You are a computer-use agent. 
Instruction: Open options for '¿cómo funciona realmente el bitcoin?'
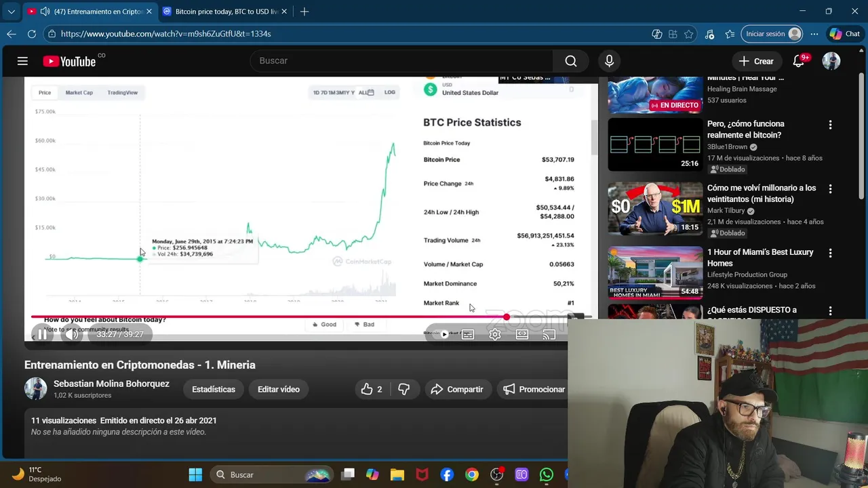830,125
